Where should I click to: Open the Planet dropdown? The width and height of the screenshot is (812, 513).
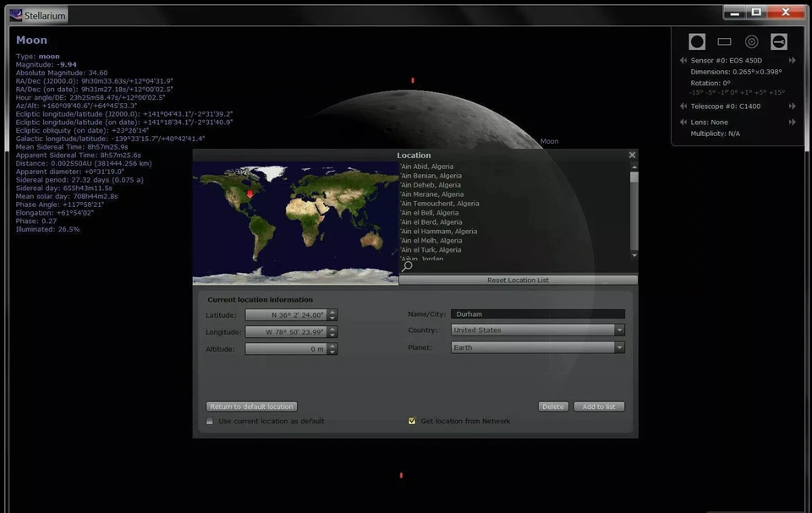pyautogui.click(x=618, y=347)
